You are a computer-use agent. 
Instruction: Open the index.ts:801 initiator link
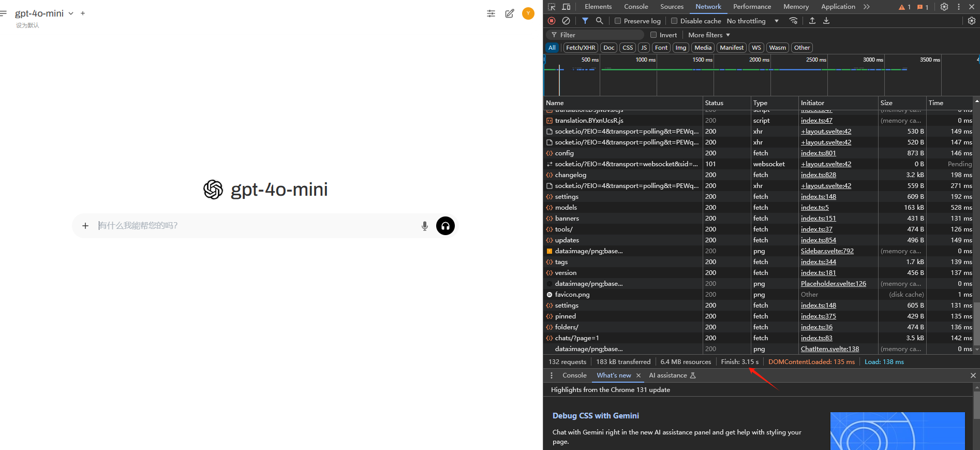(x=818, y=153)
